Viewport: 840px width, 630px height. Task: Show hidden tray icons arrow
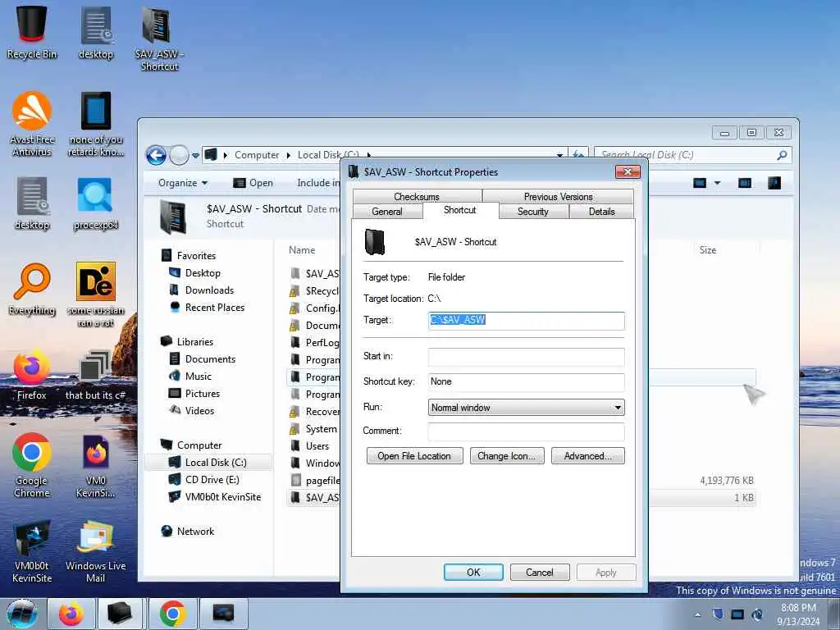[697, 614]
